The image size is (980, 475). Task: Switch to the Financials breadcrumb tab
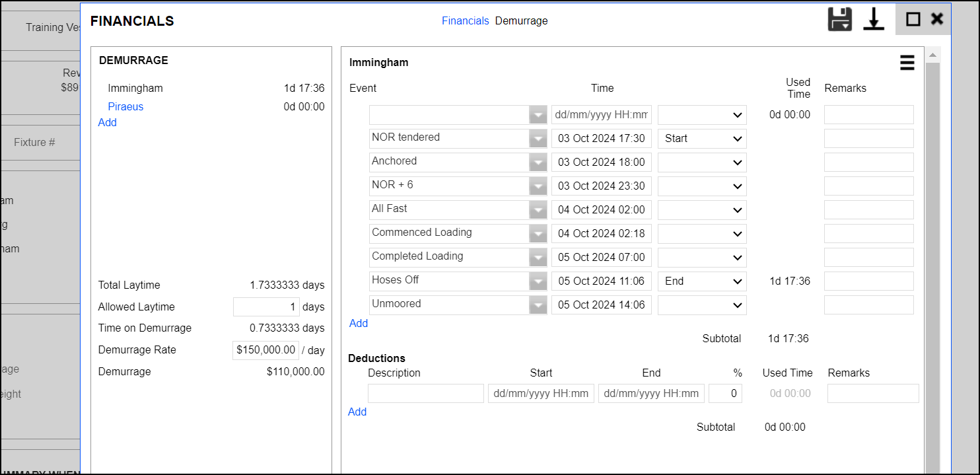click(465, 21)
